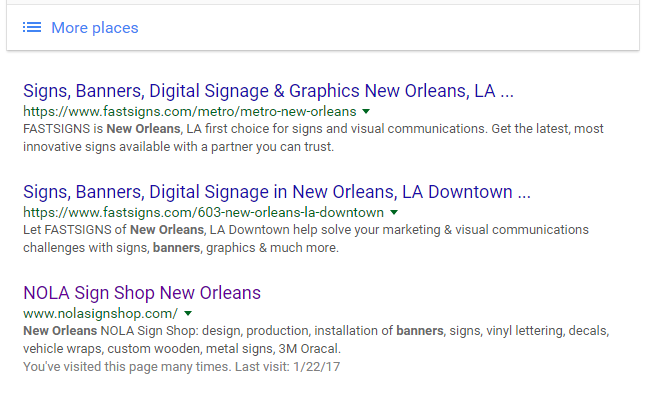Click the text 'innovative signs available with a partner'

click(x=138, y=147)
